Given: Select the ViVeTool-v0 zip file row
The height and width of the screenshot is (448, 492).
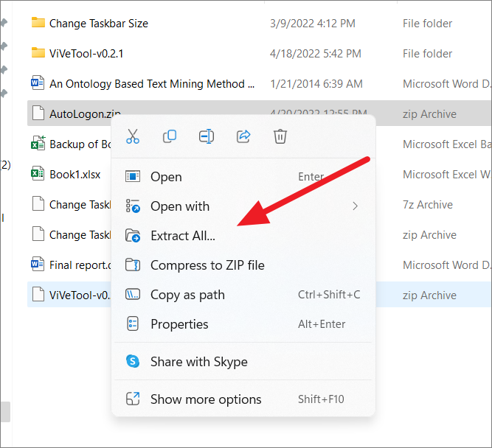Looking at the screenshot, I should (x=259, y=295).
